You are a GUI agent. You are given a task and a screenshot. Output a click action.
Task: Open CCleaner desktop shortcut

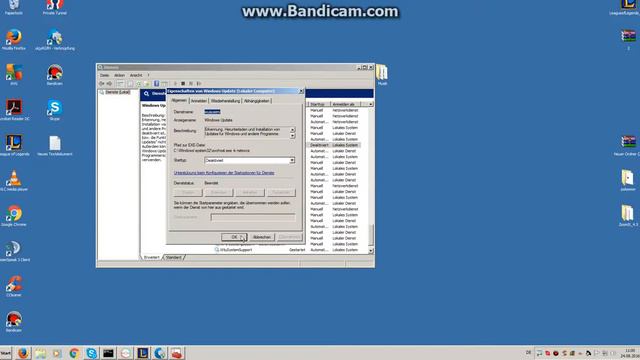coord(14,286)
